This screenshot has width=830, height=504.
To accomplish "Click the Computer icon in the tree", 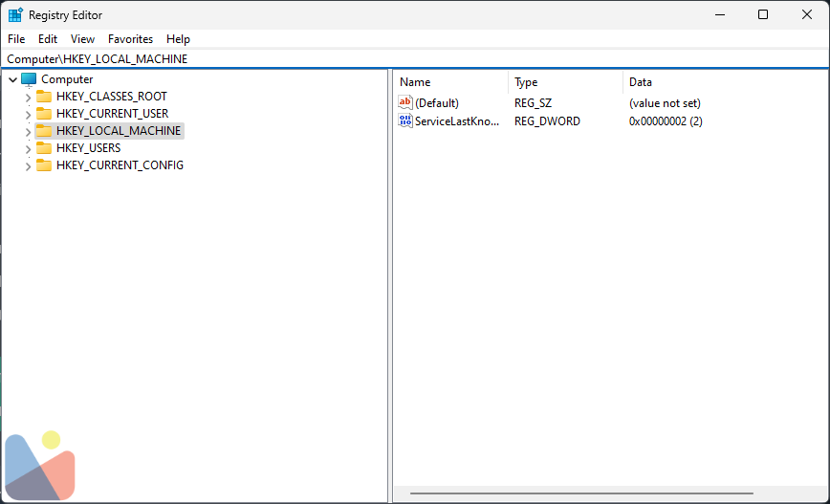I will click(x=29, y=79).
